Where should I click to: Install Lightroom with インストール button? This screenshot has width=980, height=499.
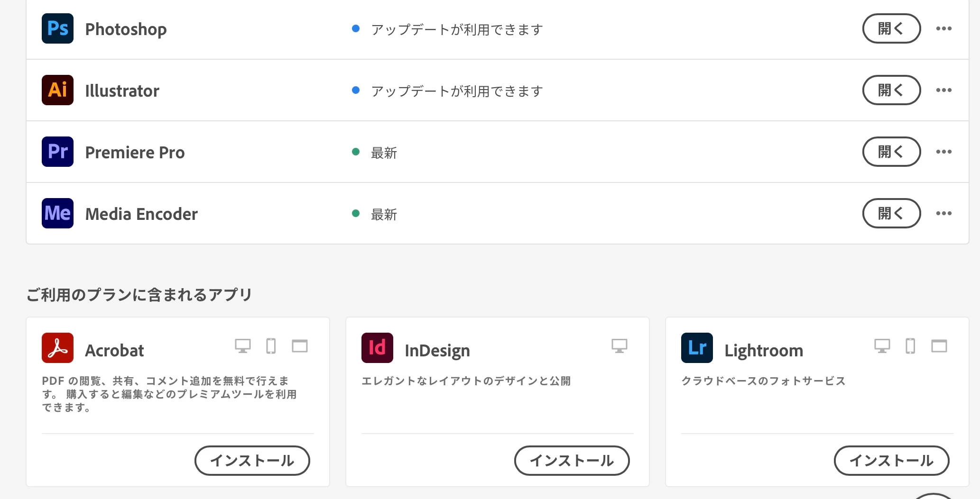(x=892, y=460)
